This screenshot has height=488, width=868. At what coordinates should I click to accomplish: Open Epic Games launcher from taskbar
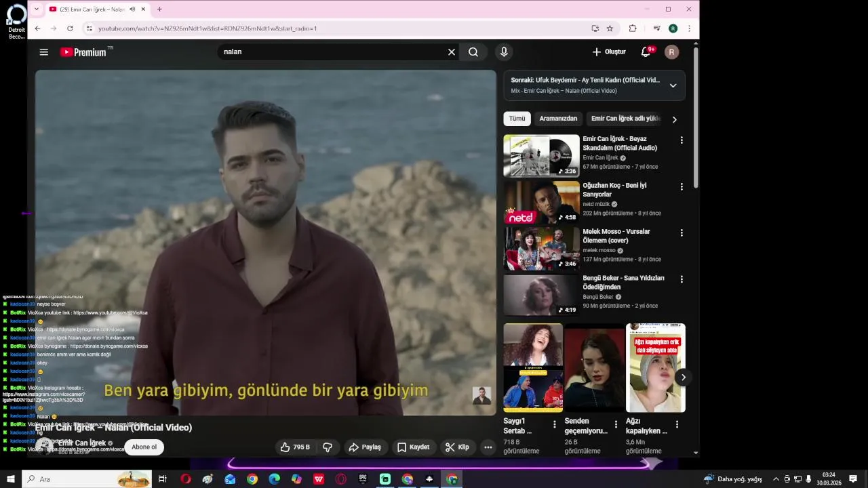(x=363, y=479)
